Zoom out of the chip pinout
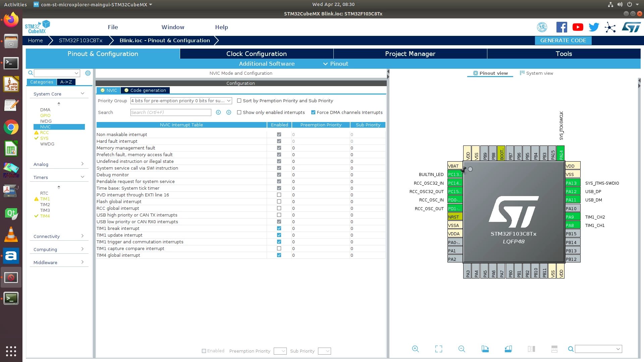Screen dimensions: 644x362 tap(462, 349)
